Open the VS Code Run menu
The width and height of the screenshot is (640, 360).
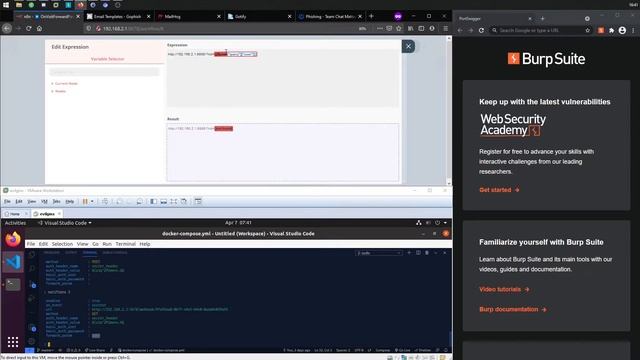pos(107,244)
